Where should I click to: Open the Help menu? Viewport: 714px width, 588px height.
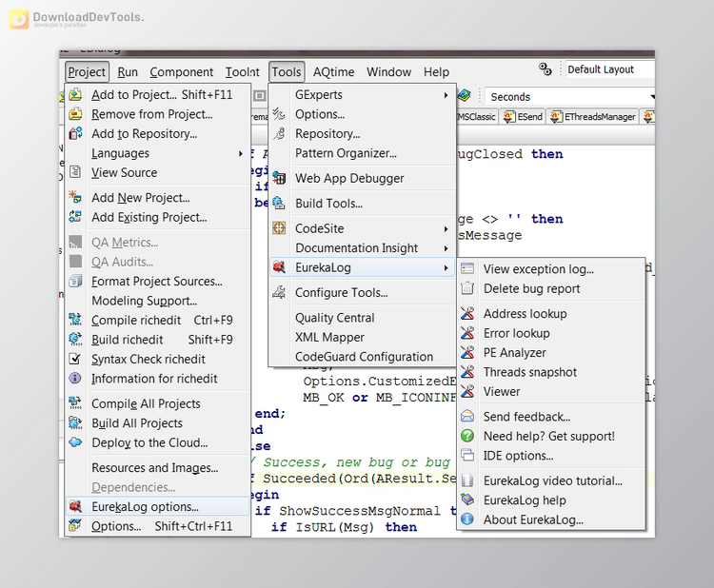click(436, 72)
